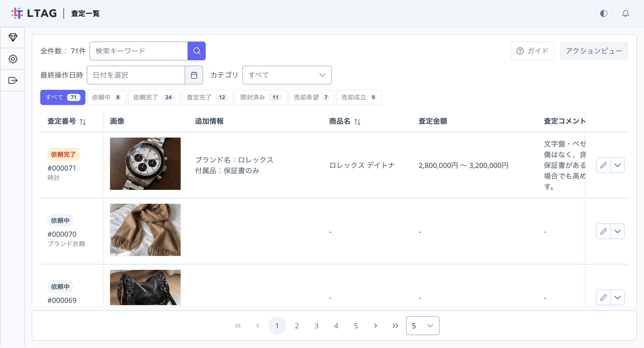Select the 売却成立 9 filter tab
The image size is (644, 348).
click(x=359, y=97)
